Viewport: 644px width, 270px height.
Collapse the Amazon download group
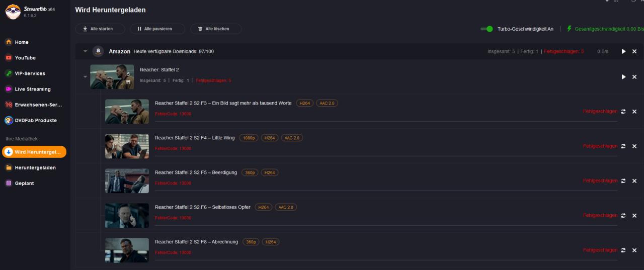85,51
